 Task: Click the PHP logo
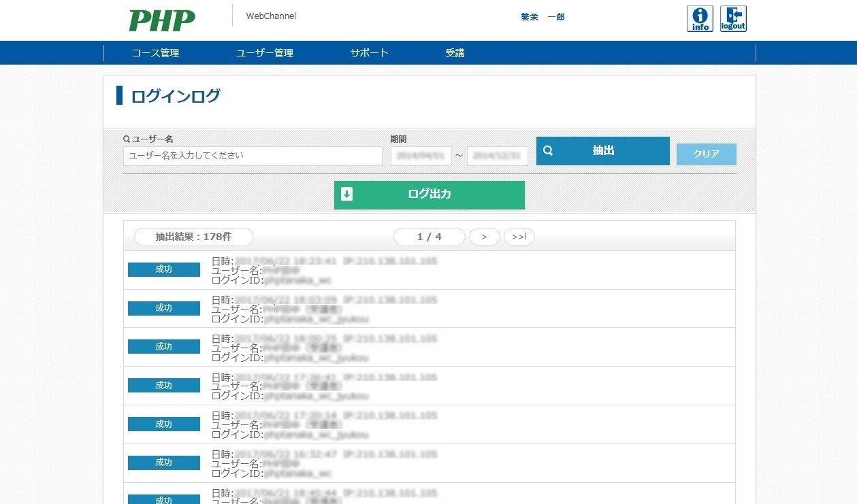click(162, 20)
